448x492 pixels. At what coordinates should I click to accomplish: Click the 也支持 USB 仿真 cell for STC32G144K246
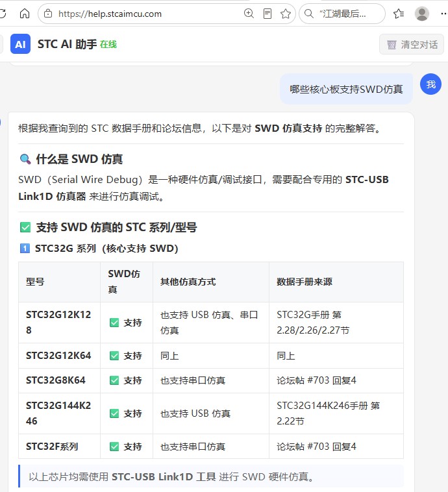click(210, 413)
